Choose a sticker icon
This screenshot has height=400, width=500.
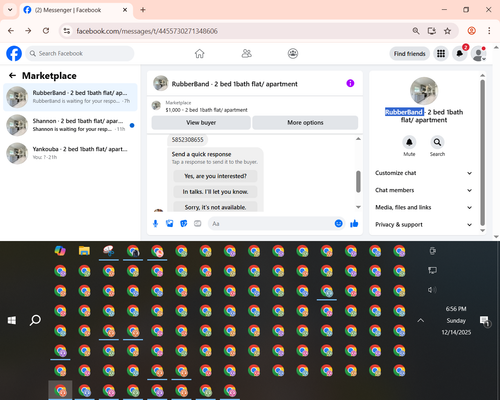(184, 224)
